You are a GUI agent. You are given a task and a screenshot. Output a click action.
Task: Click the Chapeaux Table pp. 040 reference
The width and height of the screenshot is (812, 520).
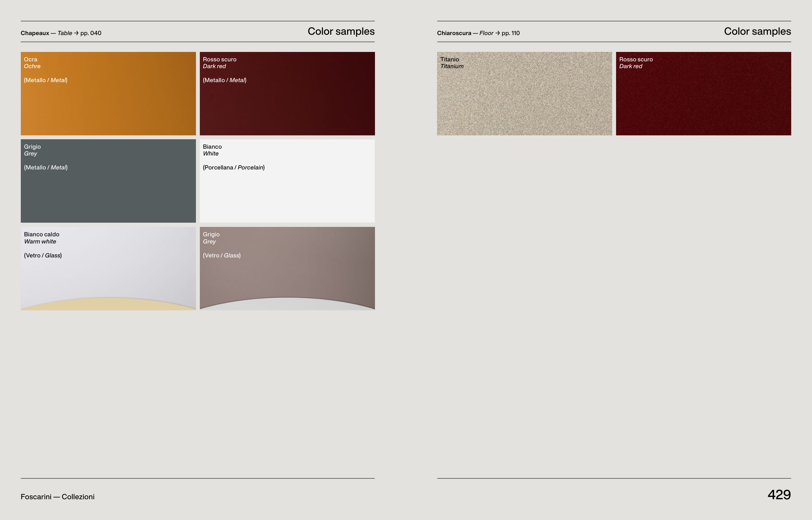(x=61, y=33)
